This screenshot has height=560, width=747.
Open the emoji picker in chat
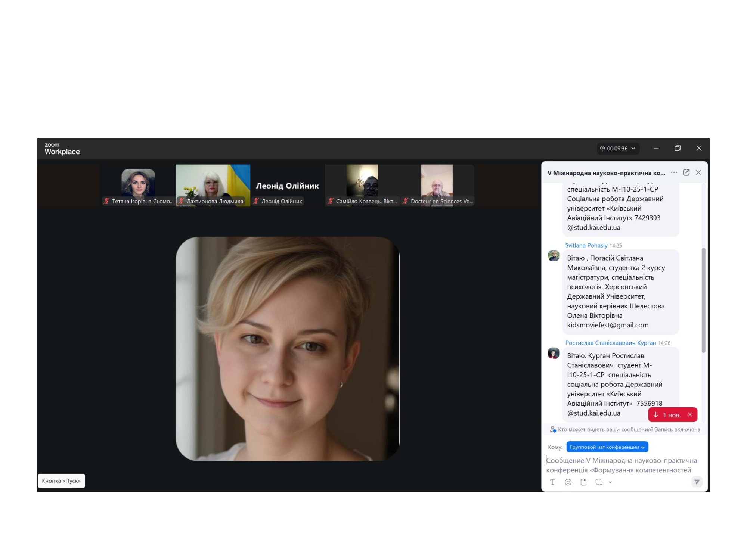tap(568, 482)
